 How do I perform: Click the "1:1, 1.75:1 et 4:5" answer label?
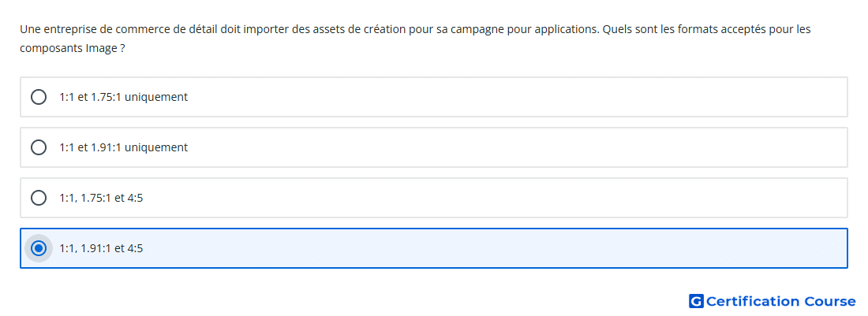coord(101,198)
